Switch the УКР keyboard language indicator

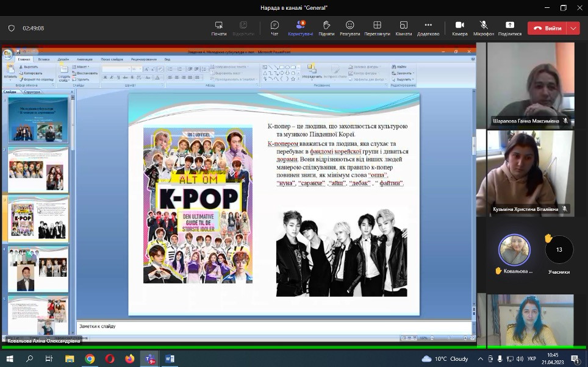tap(531, 359)
